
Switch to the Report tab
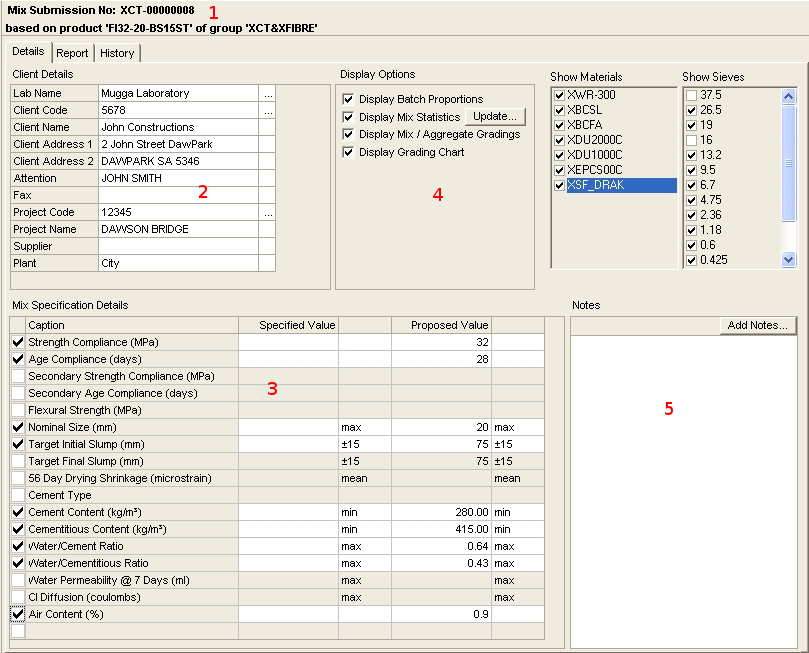72,53
